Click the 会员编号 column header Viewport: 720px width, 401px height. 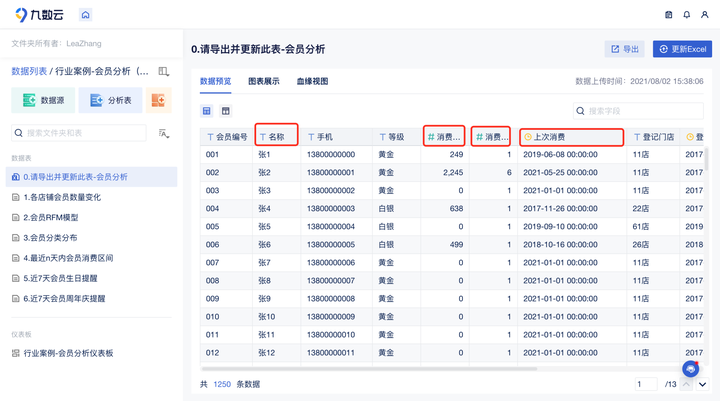point(226,137)
